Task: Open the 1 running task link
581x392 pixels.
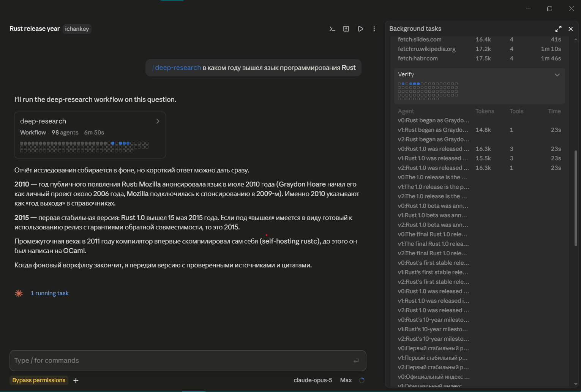Action: pyautogui.click(x=50, y=293)
